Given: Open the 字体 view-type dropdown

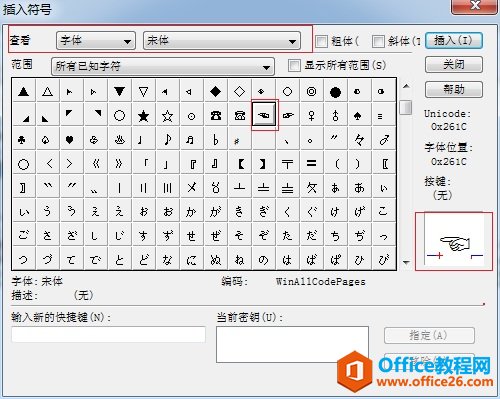Looking at the screenshot, I should [x=96, y=41].
